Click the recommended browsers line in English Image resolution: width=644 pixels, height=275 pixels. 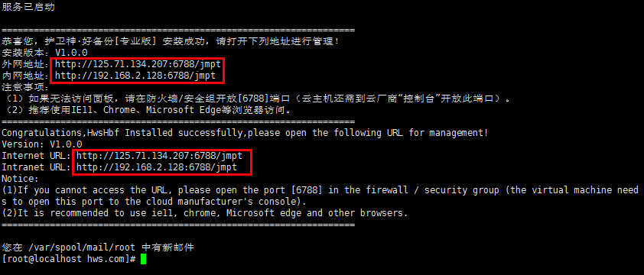pos(205,213)
